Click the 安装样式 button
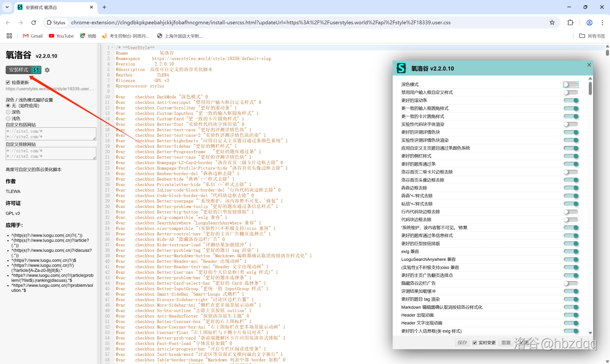The height and width of the screenshot is (364, 610). point(19,70)
